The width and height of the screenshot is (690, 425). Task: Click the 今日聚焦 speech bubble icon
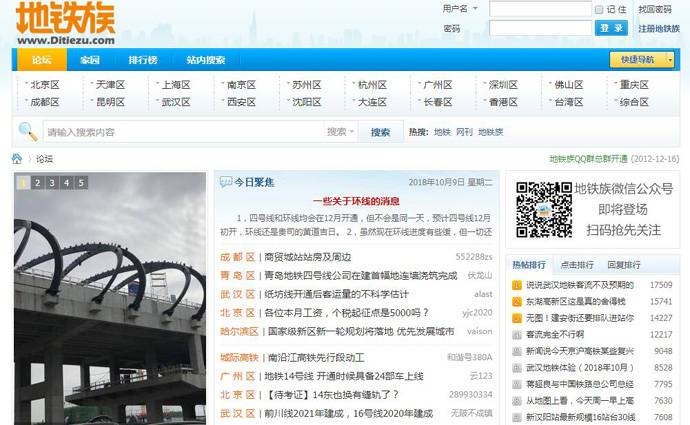(x=225, y=182)
